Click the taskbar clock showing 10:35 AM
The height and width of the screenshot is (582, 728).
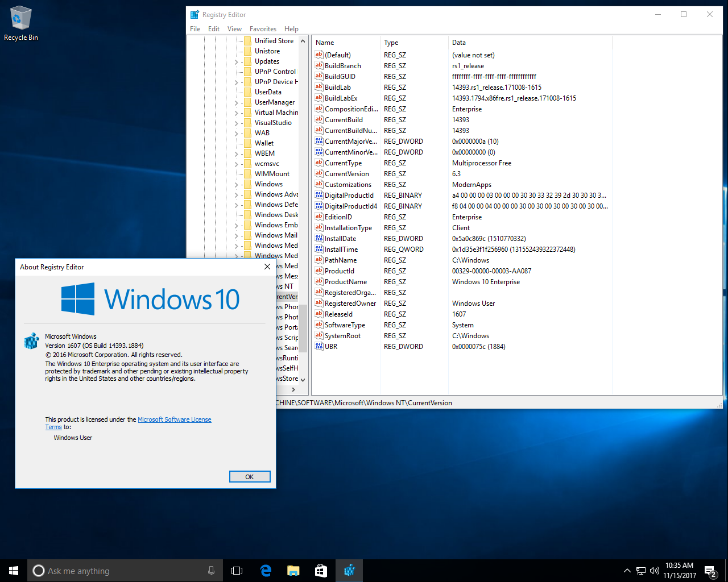679,571
